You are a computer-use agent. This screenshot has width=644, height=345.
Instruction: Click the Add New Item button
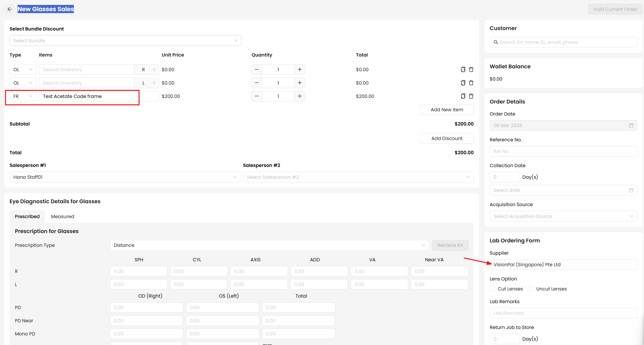[447, 110]
